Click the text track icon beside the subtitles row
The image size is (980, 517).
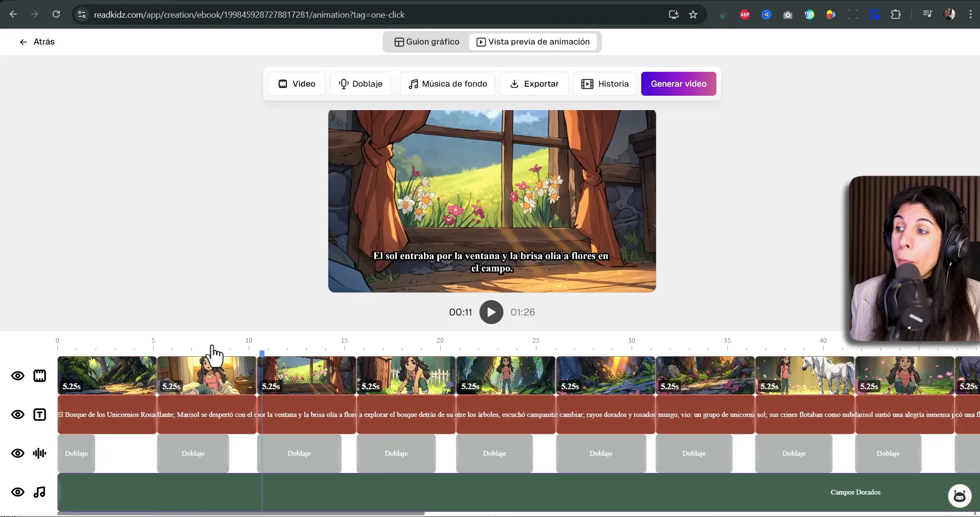click(x=39, y=415)
